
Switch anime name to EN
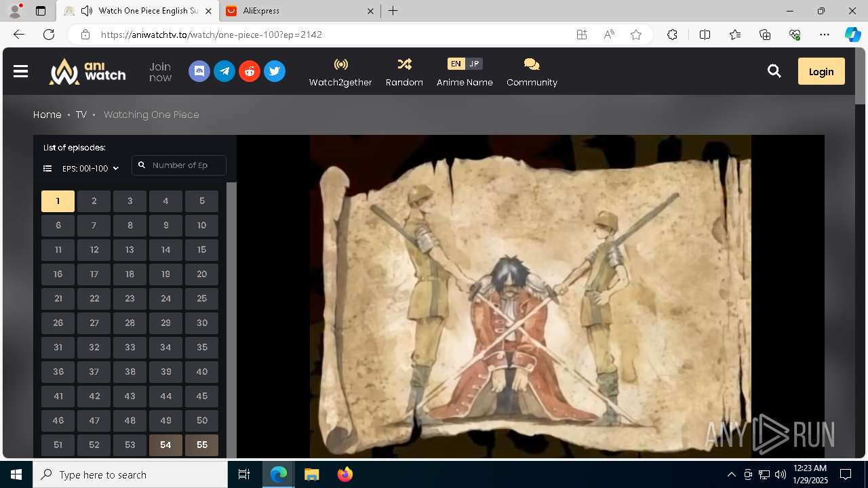tap(456, 64)
